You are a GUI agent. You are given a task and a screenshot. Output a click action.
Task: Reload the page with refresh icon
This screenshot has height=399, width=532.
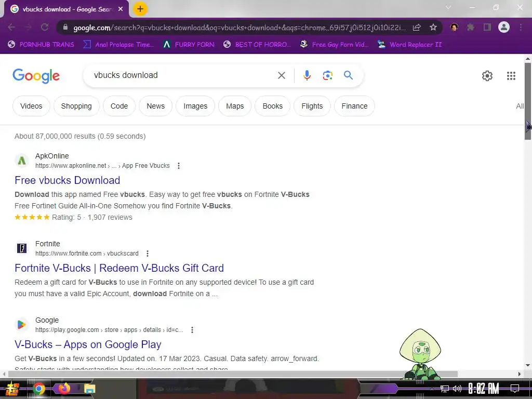pyautogui.click(x=45, y=27)
